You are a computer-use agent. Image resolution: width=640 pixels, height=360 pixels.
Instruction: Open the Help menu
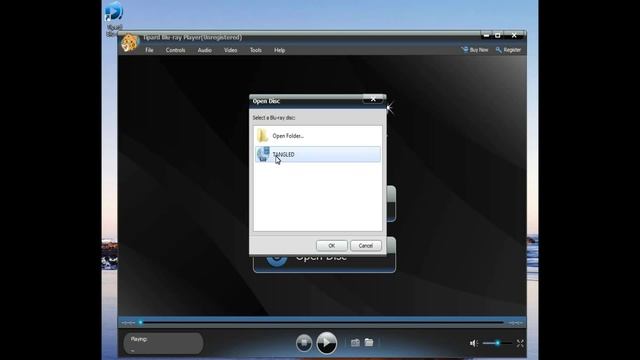(x=280, y=50)
